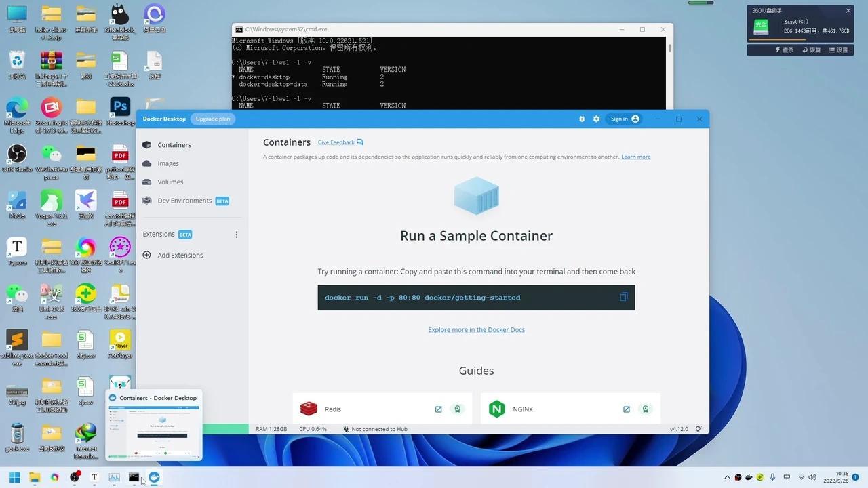The height and width of the screenshot is (488, 868).
Task: Open the Volumes panel from the sidebar
Action: (x=170, y=182)
